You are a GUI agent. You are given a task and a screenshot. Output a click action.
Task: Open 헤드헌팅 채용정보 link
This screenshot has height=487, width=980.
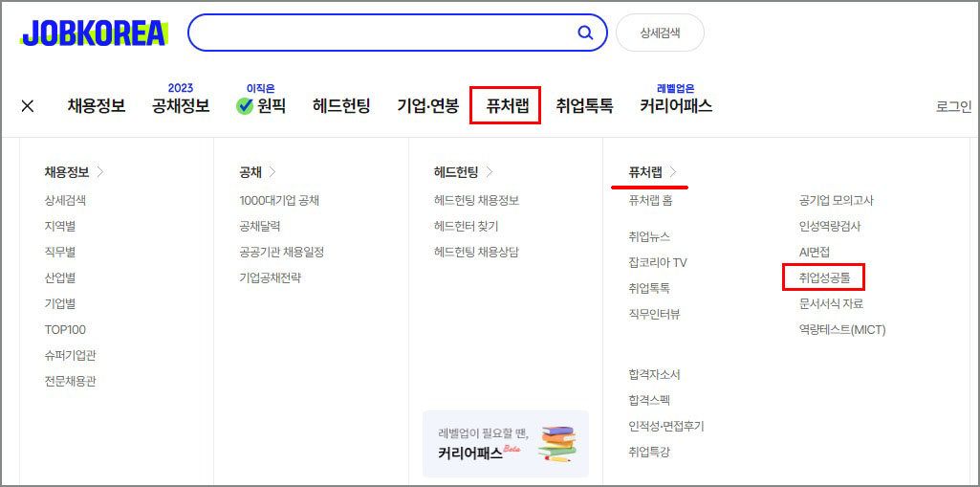point(476,201)
